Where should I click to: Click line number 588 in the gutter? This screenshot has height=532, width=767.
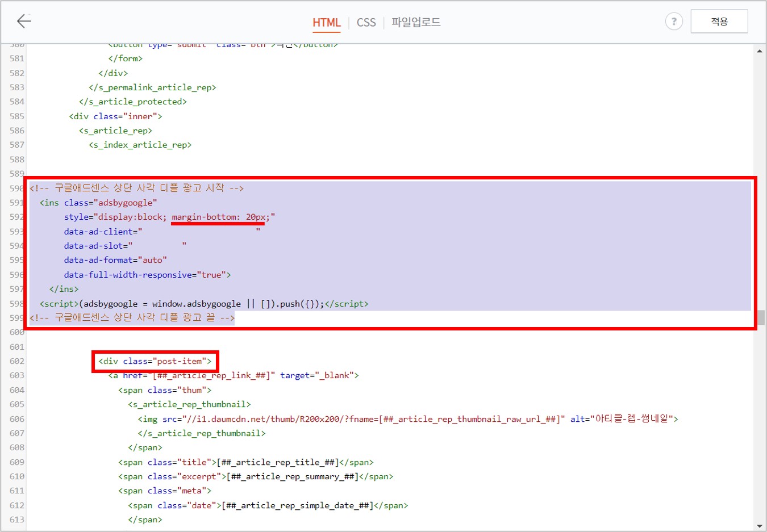(x=16, y=160)
